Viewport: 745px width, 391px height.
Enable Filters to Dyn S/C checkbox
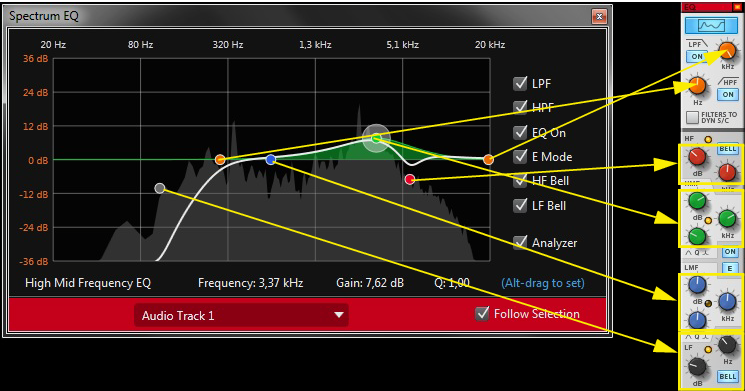(x=692, y=117)
